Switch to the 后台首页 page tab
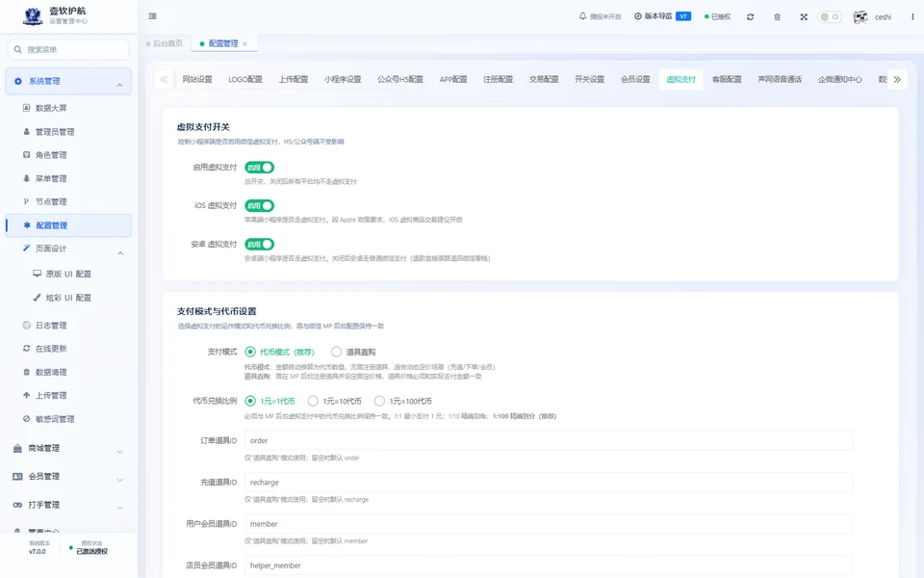 click(x=165, y=43)
